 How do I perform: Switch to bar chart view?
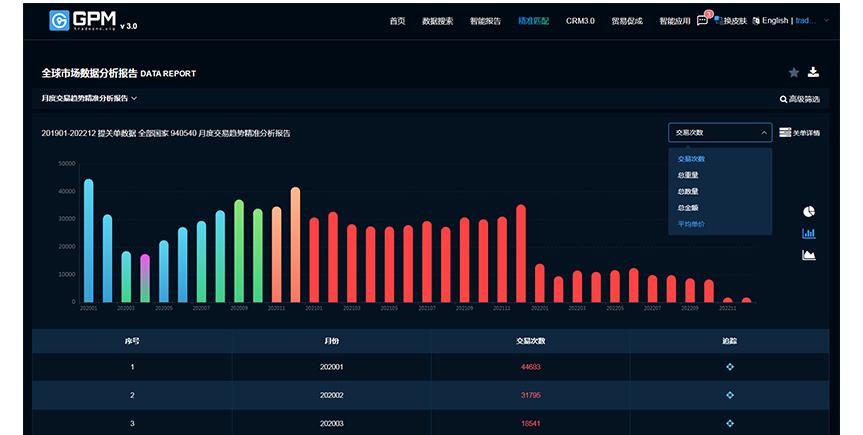(x=809, y=233)
